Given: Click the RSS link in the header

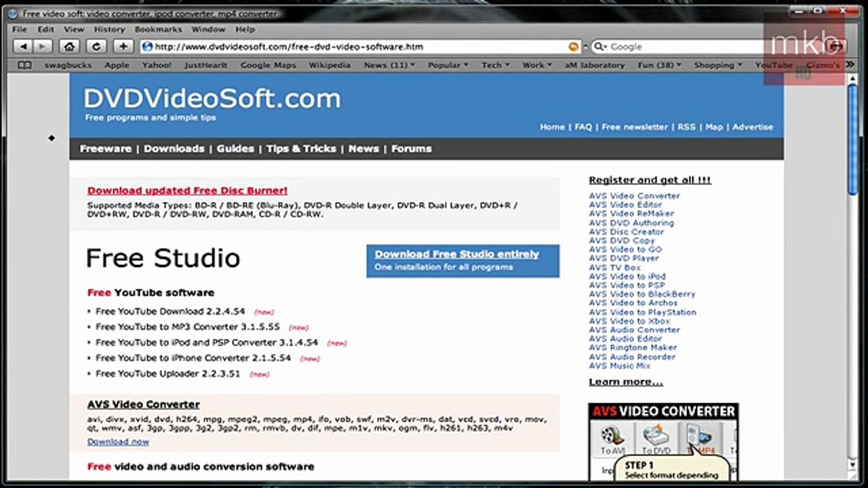Looking at the screenshot, I should (x=686, y=127).
